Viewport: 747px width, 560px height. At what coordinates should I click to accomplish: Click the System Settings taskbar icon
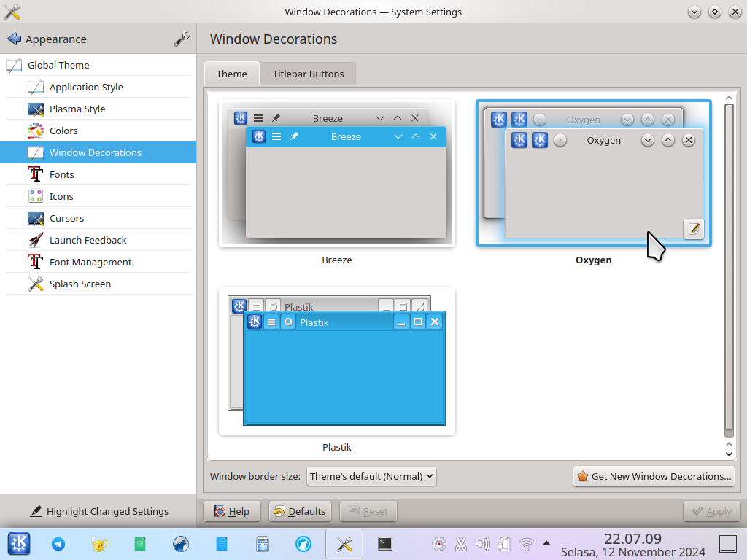click(344, 544)
